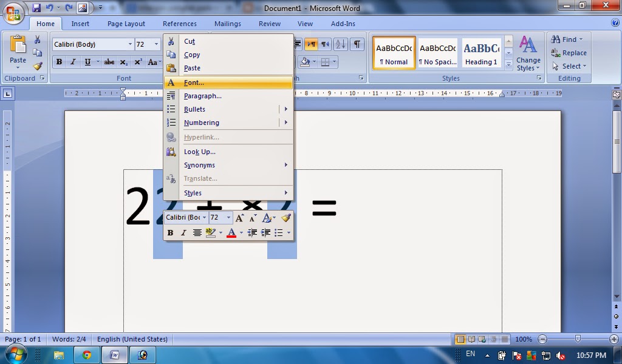Choose Look Up... from the context menu
The height and width of the screenshot is (364, 622).
228,152
